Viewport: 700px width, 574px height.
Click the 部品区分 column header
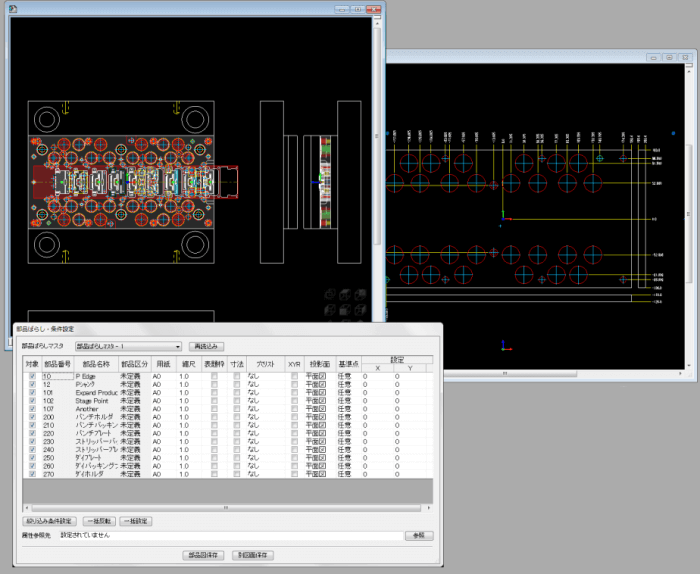click(x=134, y=364)
